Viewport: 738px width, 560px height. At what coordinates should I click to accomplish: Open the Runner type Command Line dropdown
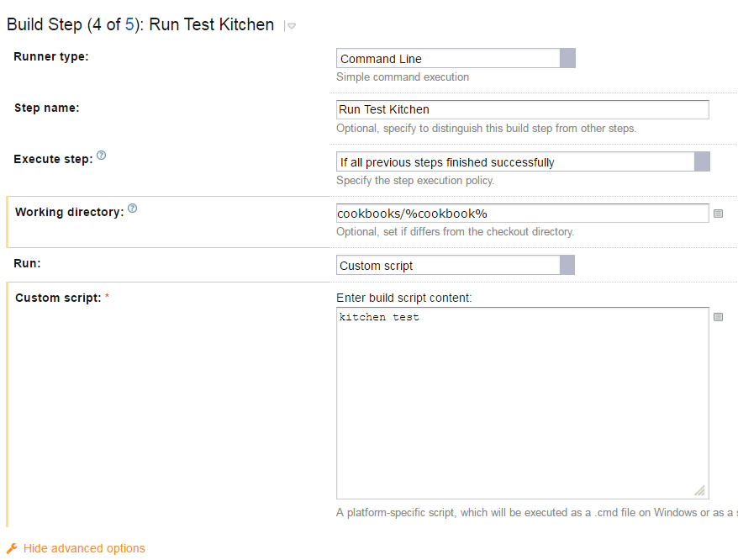pyautogui.click(x=456, y=58)
